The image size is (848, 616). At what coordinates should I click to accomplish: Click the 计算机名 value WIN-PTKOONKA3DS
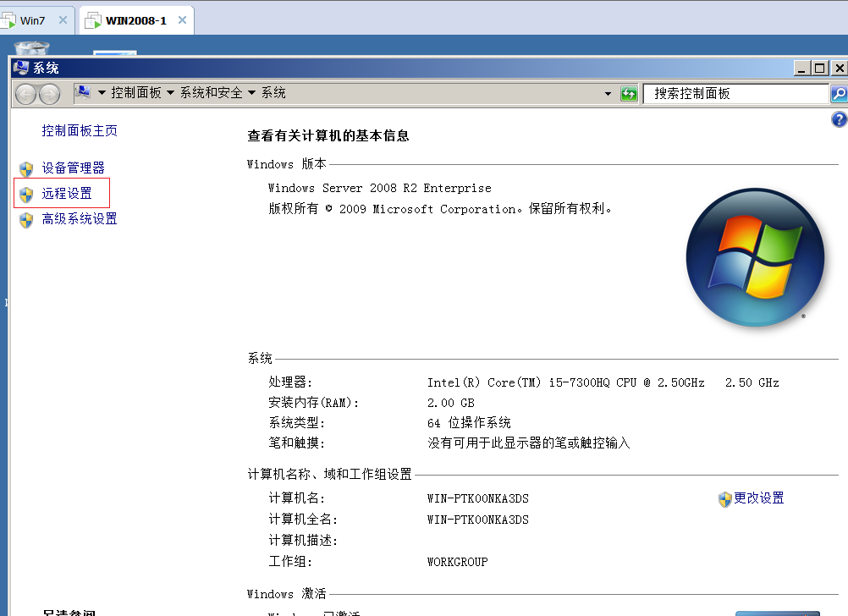click(478, 498)
